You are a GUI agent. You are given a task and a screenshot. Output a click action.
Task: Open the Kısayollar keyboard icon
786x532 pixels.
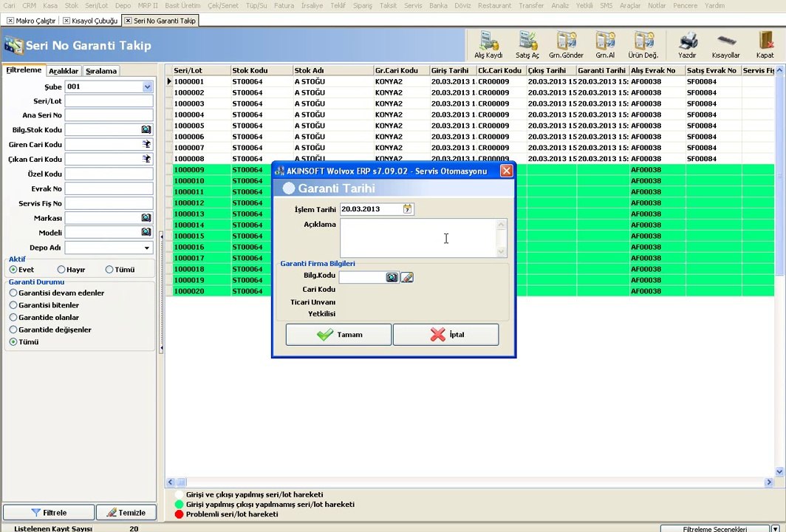[x=726, y=45]
